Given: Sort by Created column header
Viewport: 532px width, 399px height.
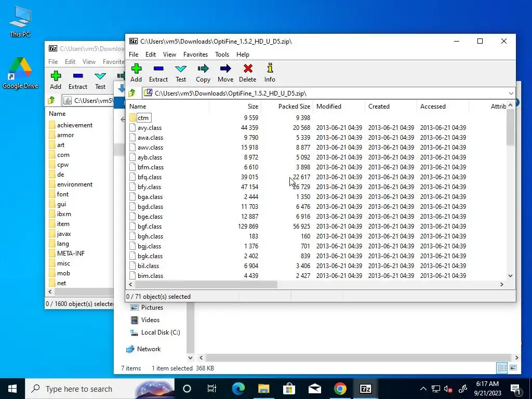Looking at the screenshot, I should (391, 106).
